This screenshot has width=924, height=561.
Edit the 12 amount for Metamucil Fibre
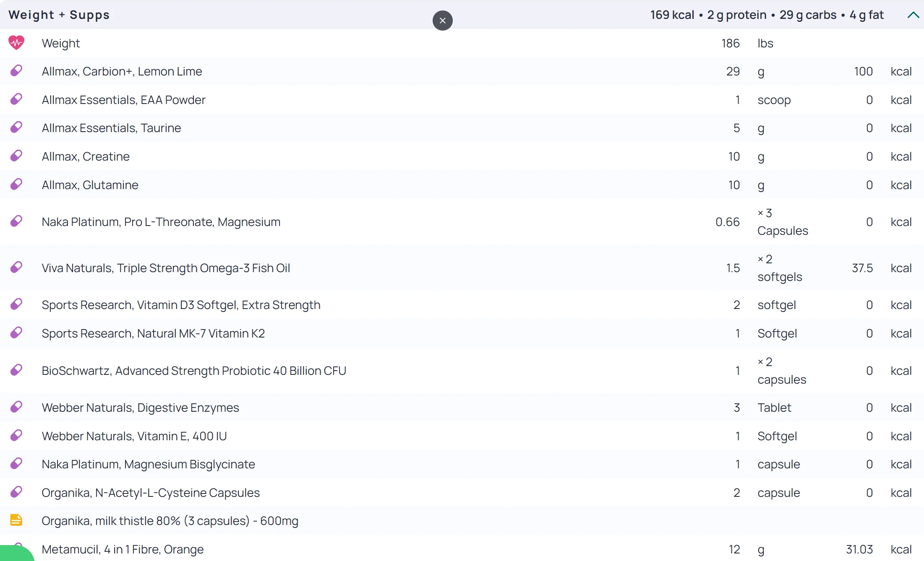coord(734,549)
